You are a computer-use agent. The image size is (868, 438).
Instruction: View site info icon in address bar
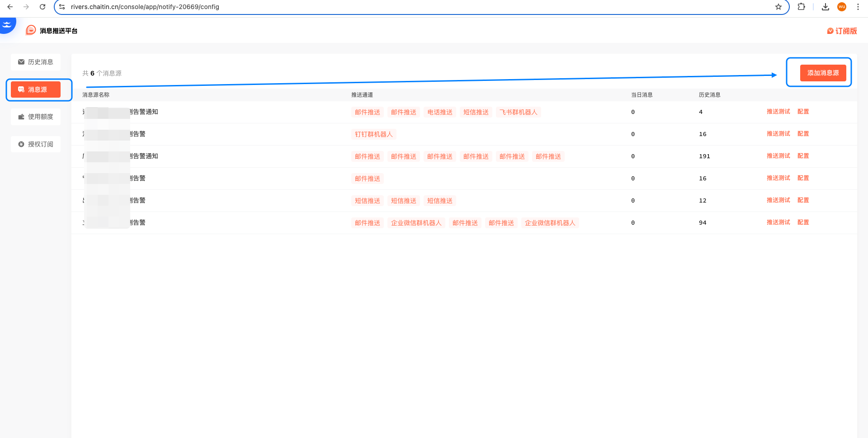[x=62, y=7]
